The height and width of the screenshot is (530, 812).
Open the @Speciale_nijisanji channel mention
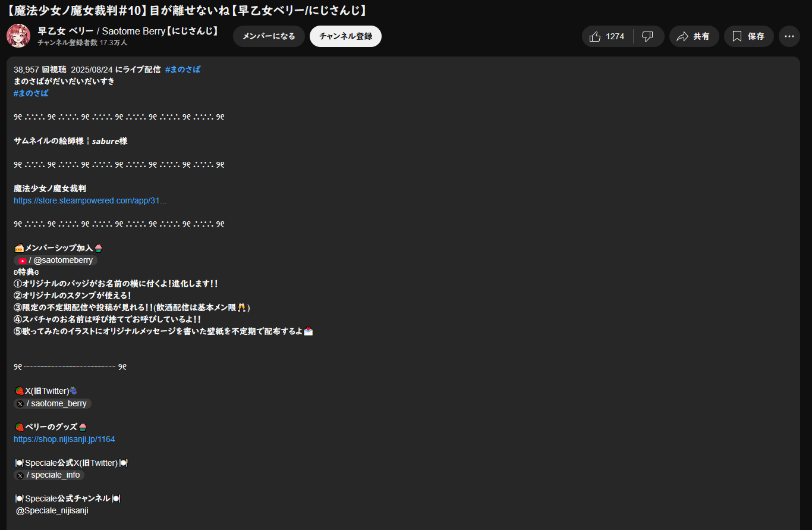(52, 510)
